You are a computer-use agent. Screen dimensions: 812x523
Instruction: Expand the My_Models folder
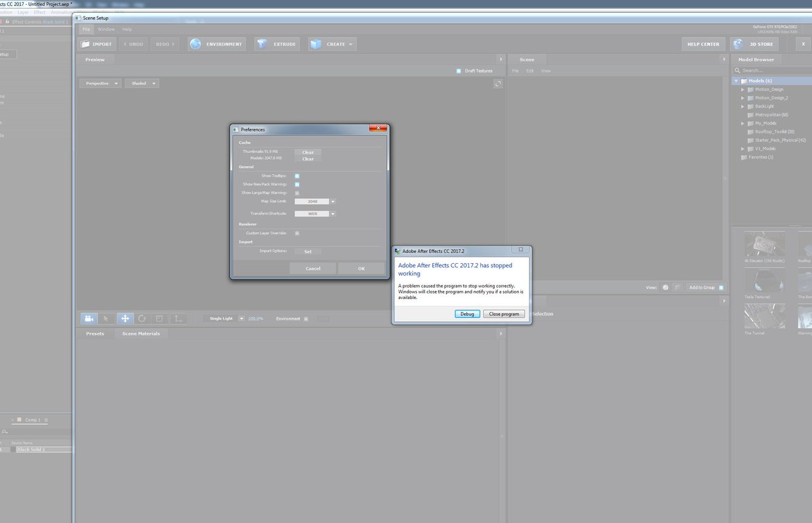[x=743, y=123]
